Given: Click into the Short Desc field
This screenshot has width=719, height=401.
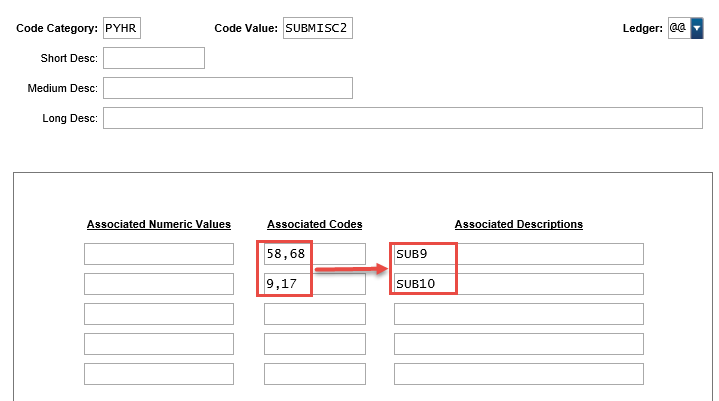Looking at the screenshot, I should pyautogui.click(x=153, y=58).
